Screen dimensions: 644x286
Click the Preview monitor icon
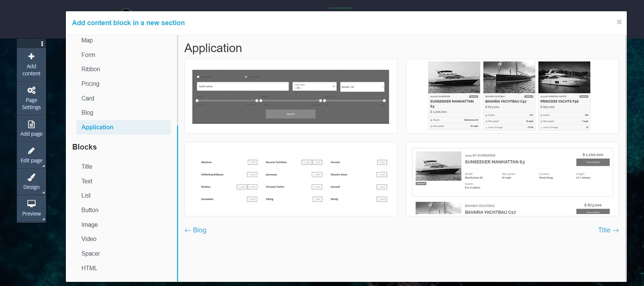point(31,204)
